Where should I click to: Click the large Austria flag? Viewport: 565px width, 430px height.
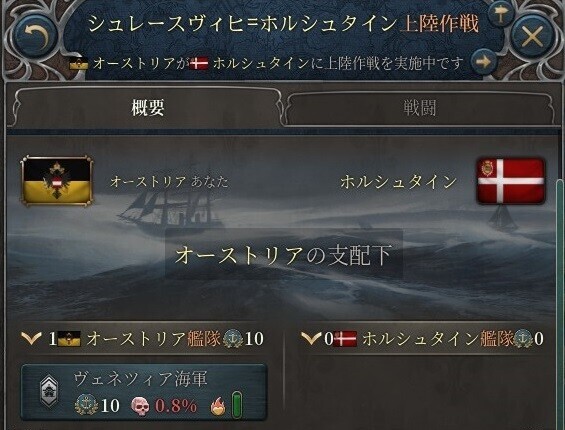[57, 181]
